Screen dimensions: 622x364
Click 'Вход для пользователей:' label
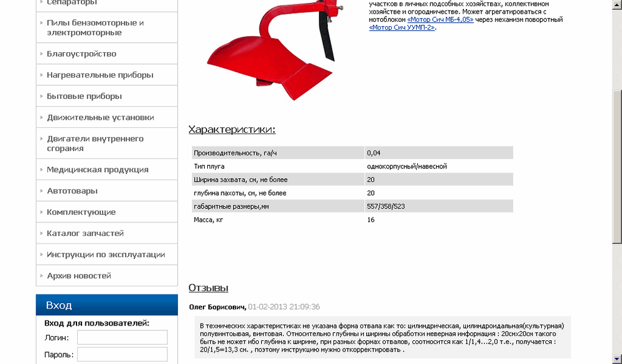click(x=97, y=323)
